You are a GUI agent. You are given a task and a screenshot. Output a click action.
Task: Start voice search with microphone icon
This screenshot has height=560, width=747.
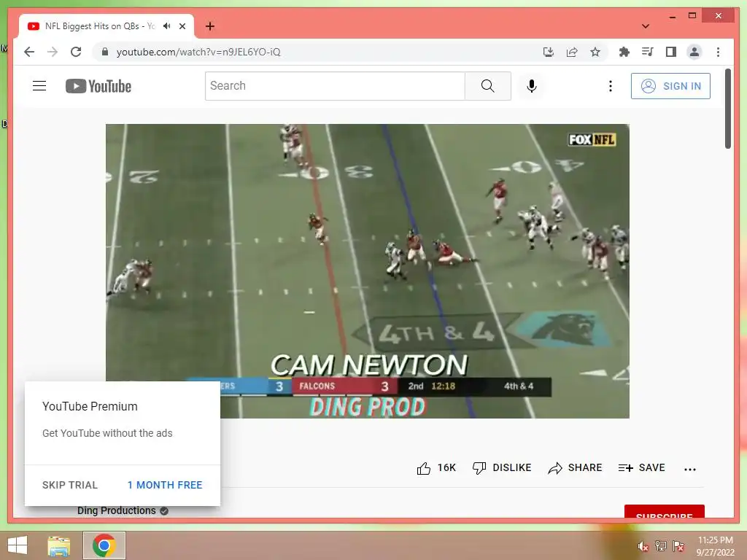[x=532, y=86]
